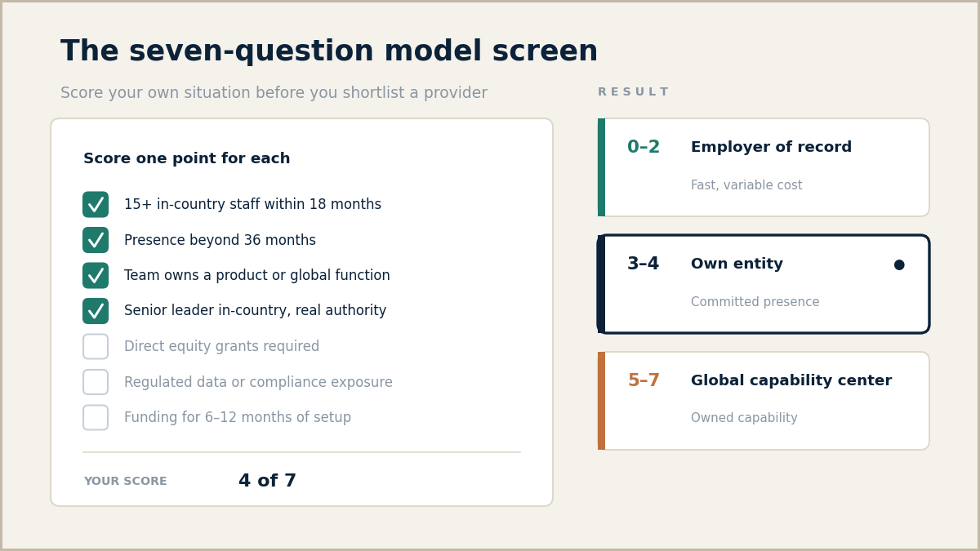
Task: Click the Score one point for each heading
Action: [187, 159]
